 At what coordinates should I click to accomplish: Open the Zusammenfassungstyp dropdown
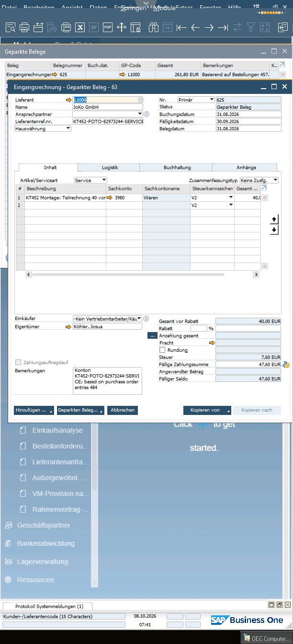(x=276, y=180)
